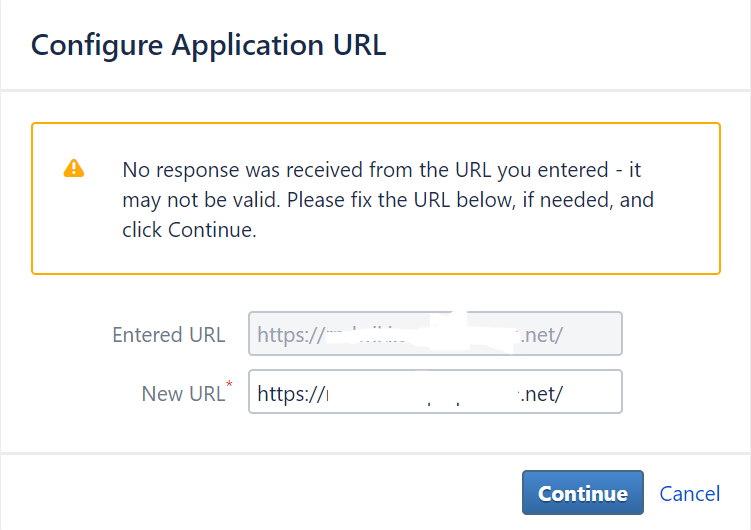Click the 'New URL' field label
Viewport: 751px width, 530px height.
pyautogui.click(x=183, y=394)
